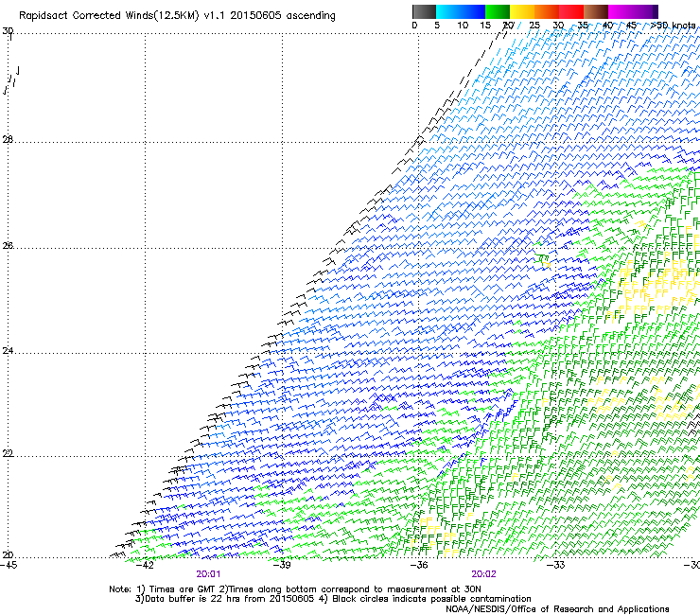Viewport: 700px width, 615px height.
Task: Click the '20150605 ascending' text in the title
Action: 283,16
